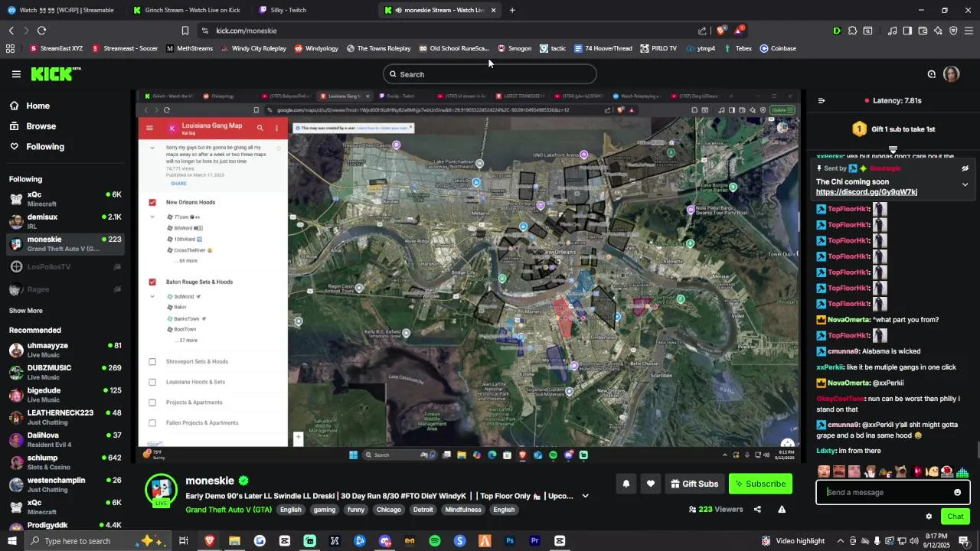The image size is (980, 551).
Task: Bookmark this page icon in address bar
Action: (x=185, y=31)
